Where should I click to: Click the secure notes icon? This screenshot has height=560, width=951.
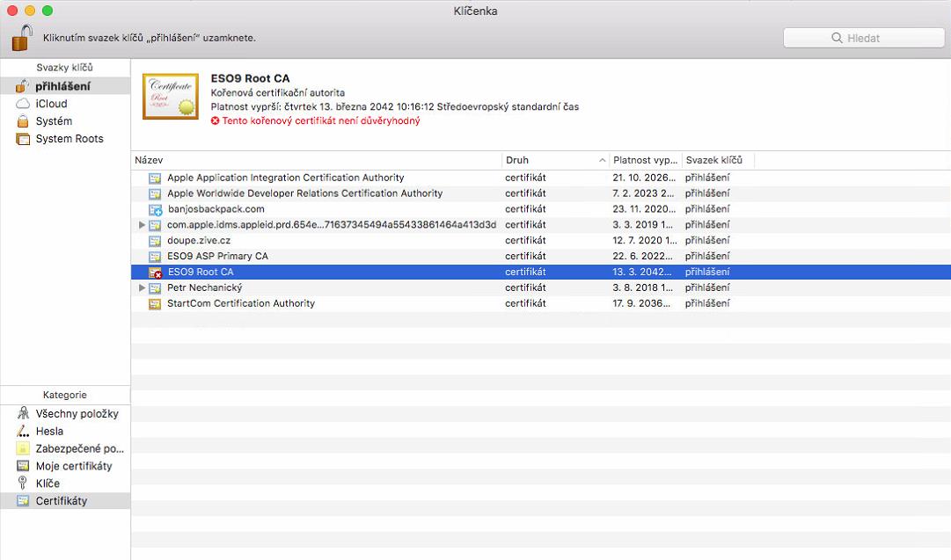[x=23, y=448]
